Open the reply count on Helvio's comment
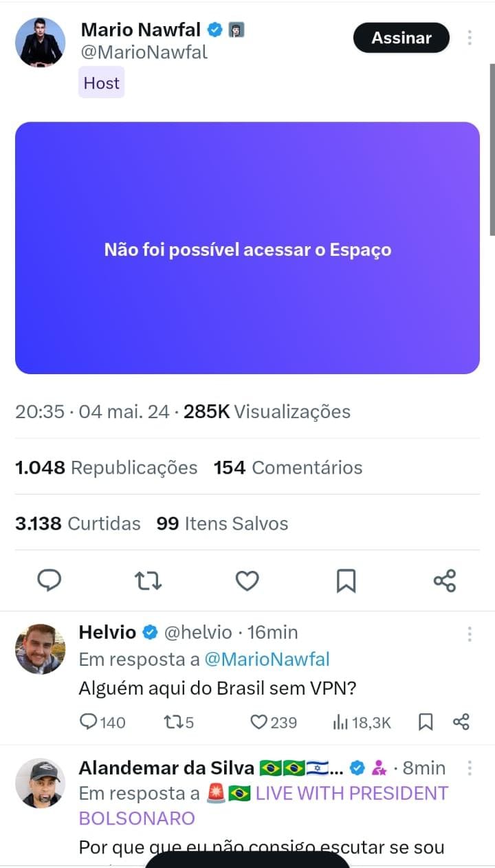Screen dimensions: 495x868 [103, 722]
